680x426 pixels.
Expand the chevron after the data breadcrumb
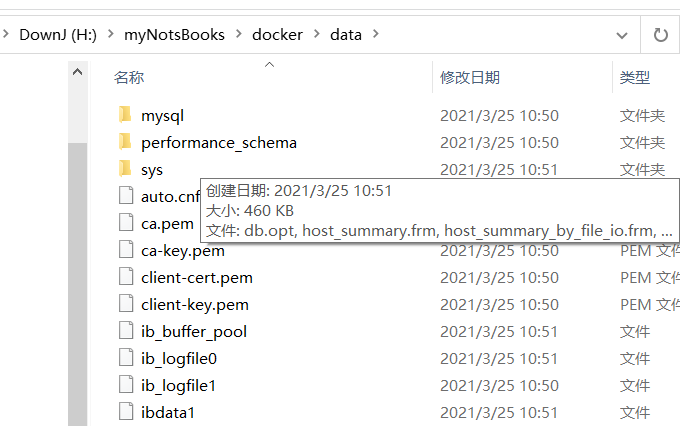[x=376, y=35]
